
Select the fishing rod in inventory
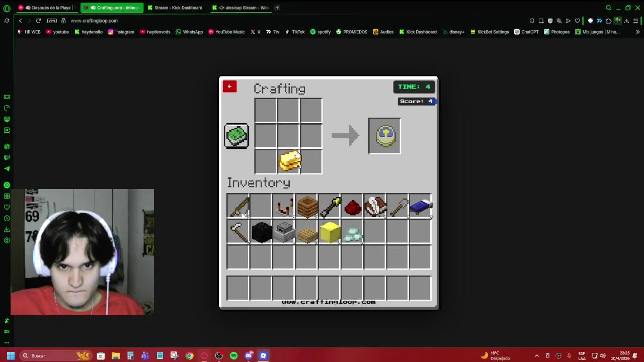point(238,207)
